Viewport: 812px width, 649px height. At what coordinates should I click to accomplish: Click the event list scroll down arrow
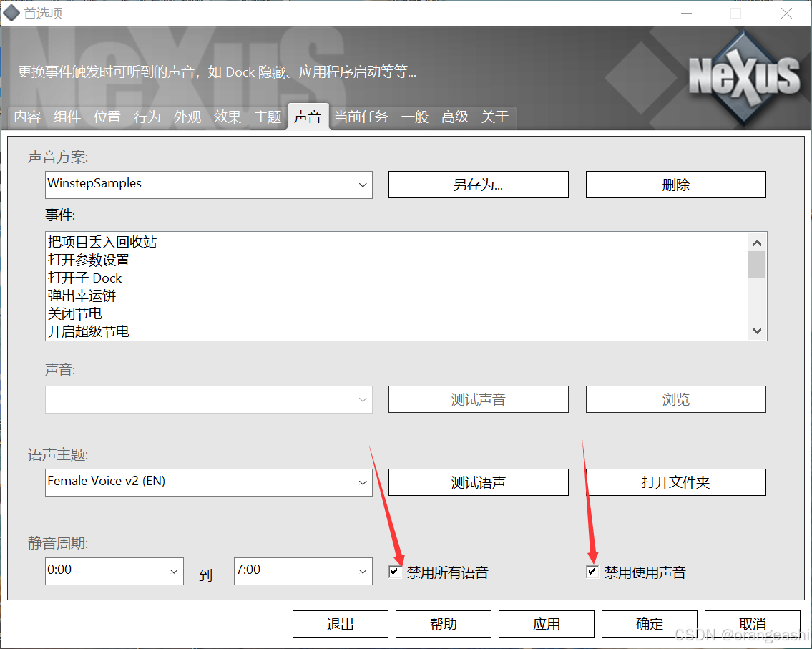[757, 331]
